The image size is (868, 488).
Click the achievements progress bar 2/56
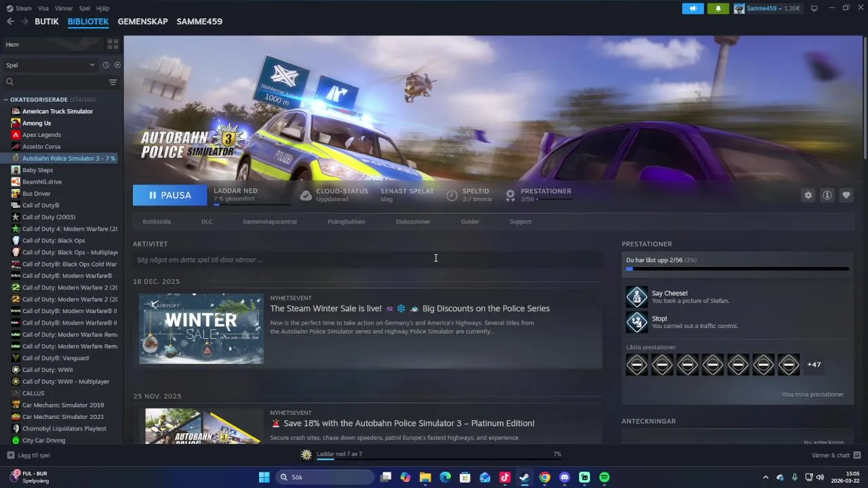(737, 269)
